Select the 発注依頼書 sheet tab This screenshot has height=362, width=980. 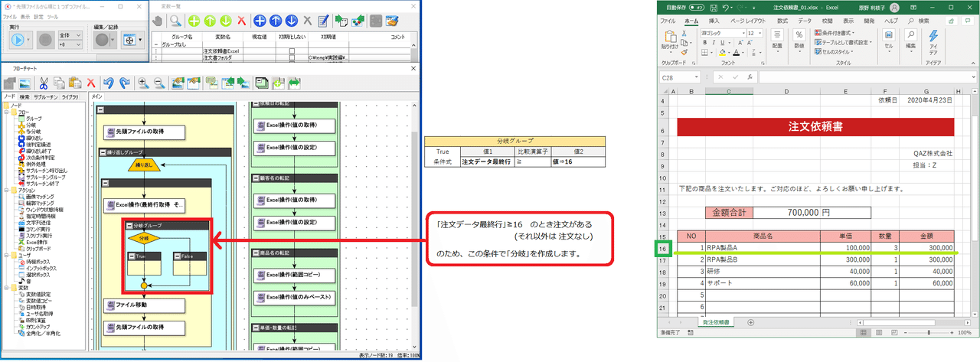click(x=715, y=322)
